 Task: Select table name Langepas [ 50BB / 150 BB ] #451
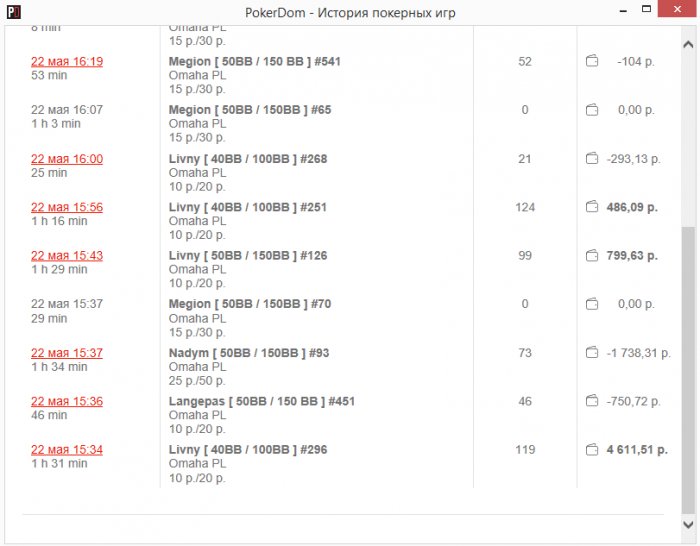coord(262,401)
